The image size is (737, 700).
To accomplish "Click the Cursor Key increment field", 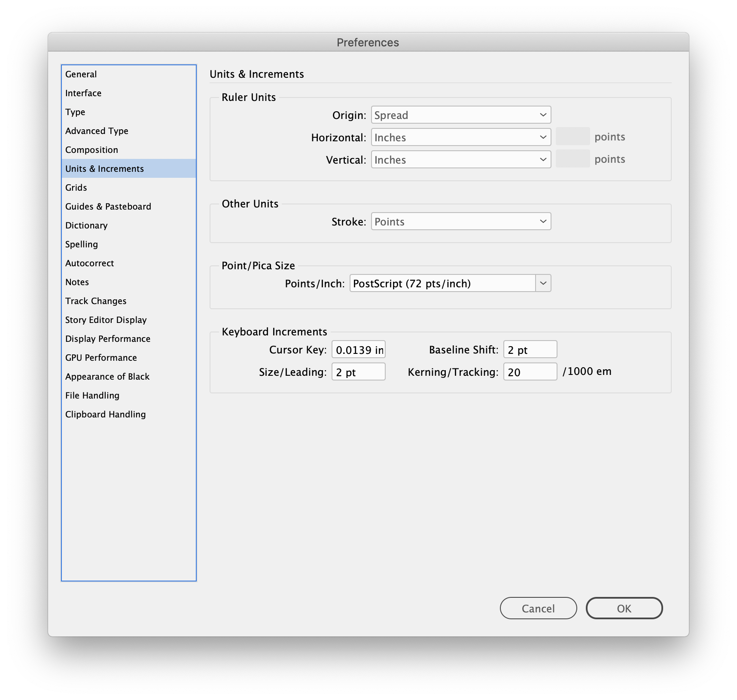I will point(358,349).
